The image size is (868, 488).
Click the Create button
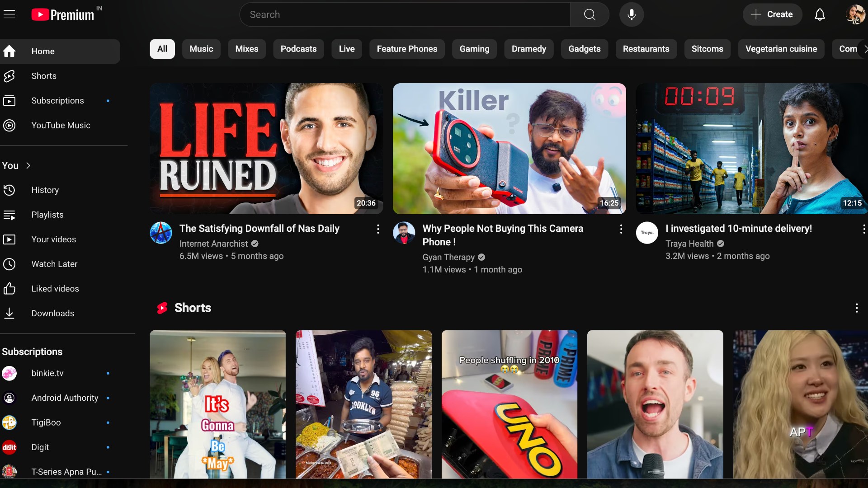tap(772, 14)
